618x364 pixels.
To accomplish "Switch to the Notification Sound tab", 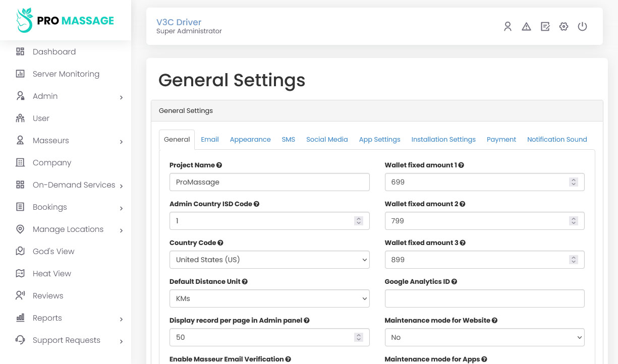I will [x=557, y=140].
